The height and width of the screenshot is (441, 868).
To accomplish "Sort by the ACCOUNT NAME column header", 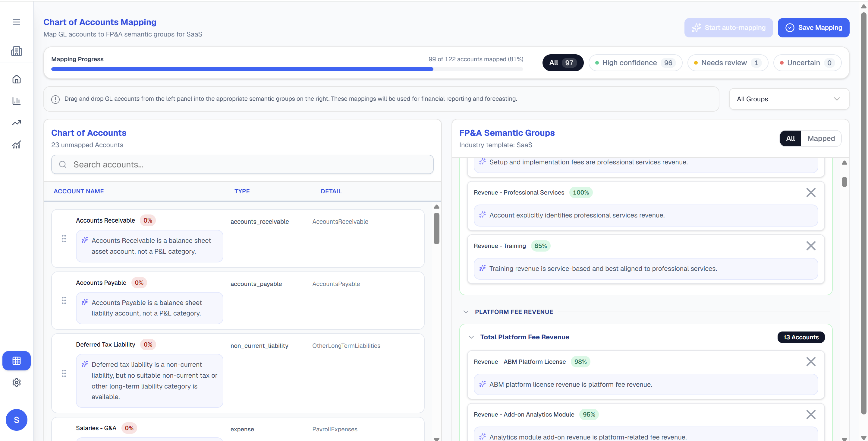I will click(78, 191).
